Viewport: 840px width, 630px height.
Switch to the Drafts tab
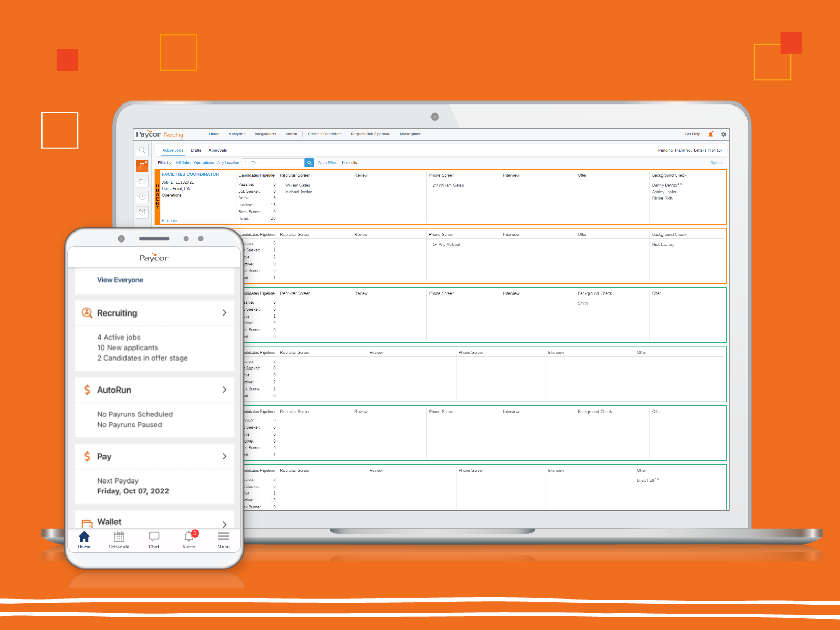coord(196,150)
